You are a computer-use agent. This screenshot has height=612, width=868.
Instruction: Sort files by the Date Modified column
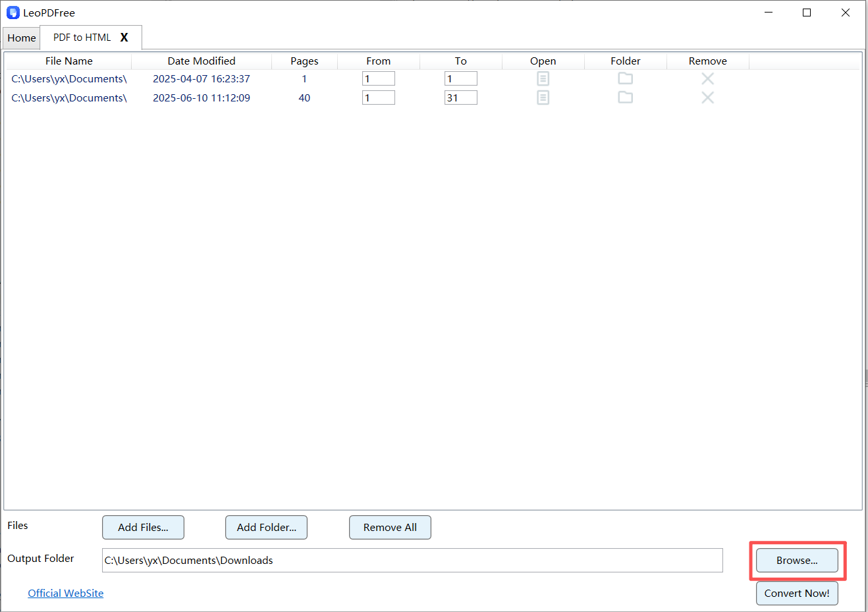(x=202, y=61)
